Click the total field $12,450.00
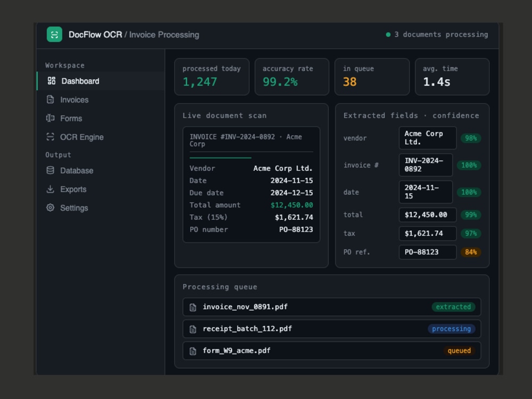The width and height of the screenshot is (532, 399). [x=428, y=215]
